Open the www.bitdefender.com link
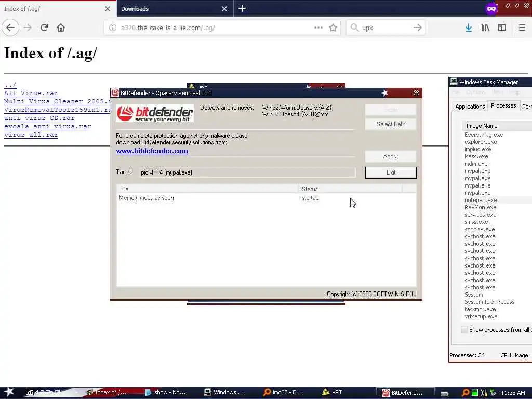The height and width of the screenshot is (399, 532). point(152,151)
